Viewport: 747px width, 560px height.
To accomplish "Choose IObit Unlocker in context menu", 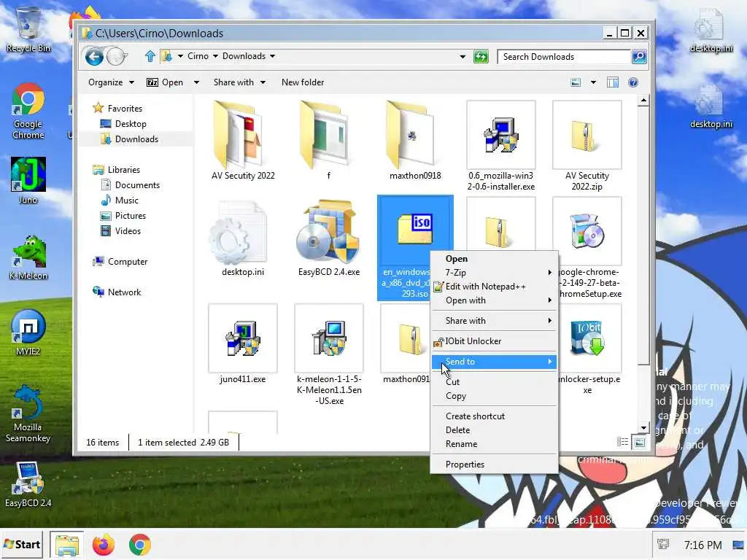I will point(494,341).
